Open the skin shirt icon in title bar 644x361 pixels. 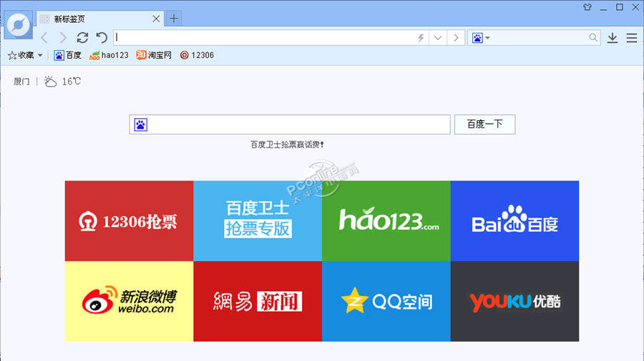(x=587, y=7)
